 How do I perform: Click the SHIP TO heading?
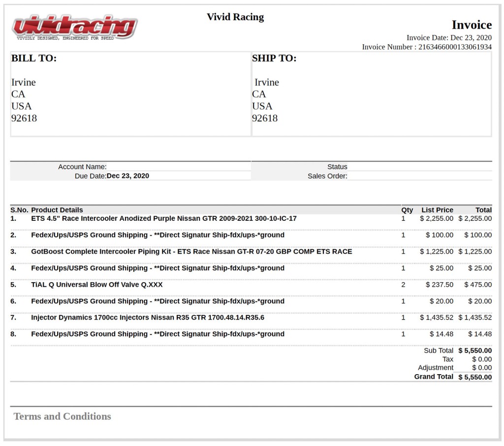click(x=274, y=59)
